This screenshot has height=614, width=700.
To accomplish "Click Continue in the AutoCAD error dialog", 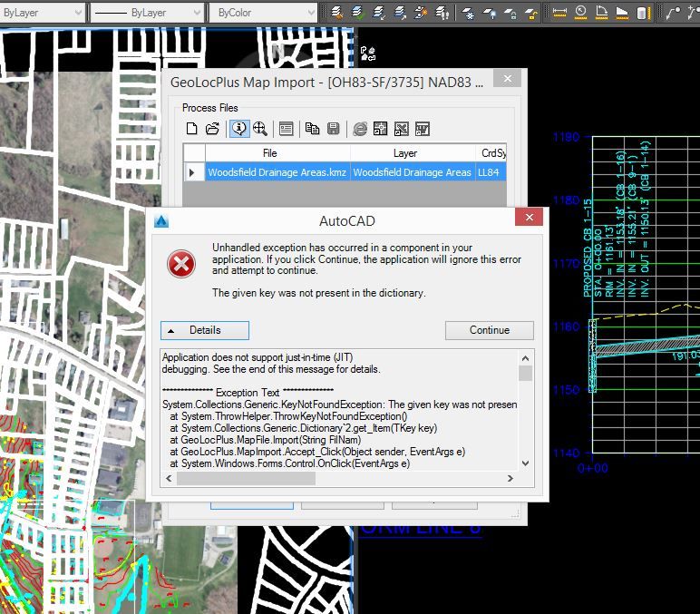I will click(x=490, y=330).
